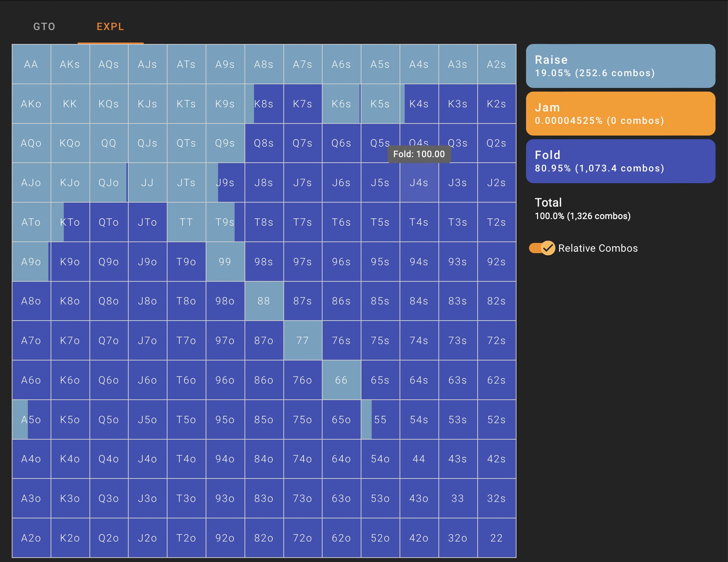Select the AA hand cell

31,64
